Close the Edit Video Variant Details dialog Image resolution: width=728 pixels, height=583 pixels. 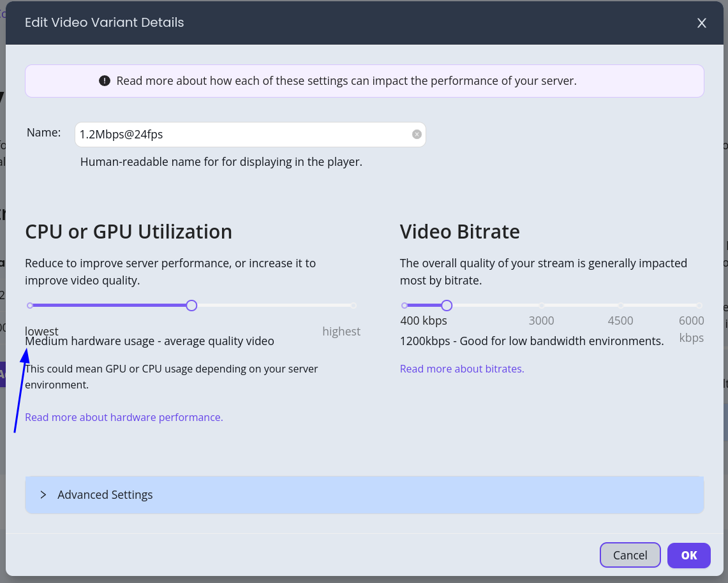click(701, 23)
